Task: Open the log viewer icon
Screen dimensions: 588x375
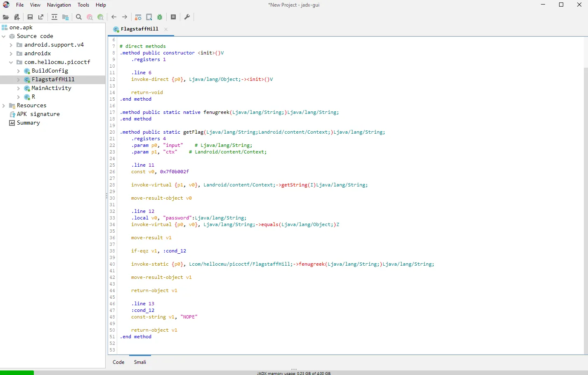Action: [x=173, y=17]
